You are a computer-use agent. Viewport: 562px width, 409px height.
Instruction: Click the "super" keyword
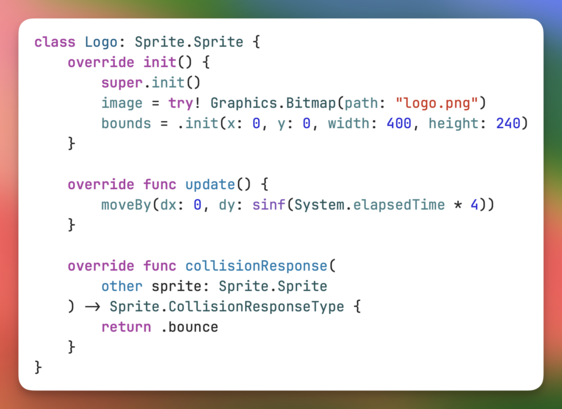coord(122,83)
